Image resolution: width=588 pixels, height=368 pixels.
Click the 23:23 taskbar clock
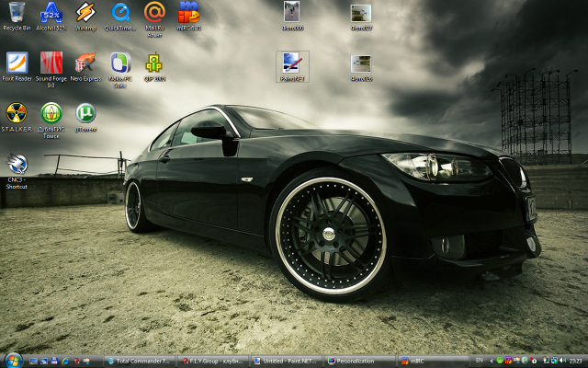coord(575,361)
